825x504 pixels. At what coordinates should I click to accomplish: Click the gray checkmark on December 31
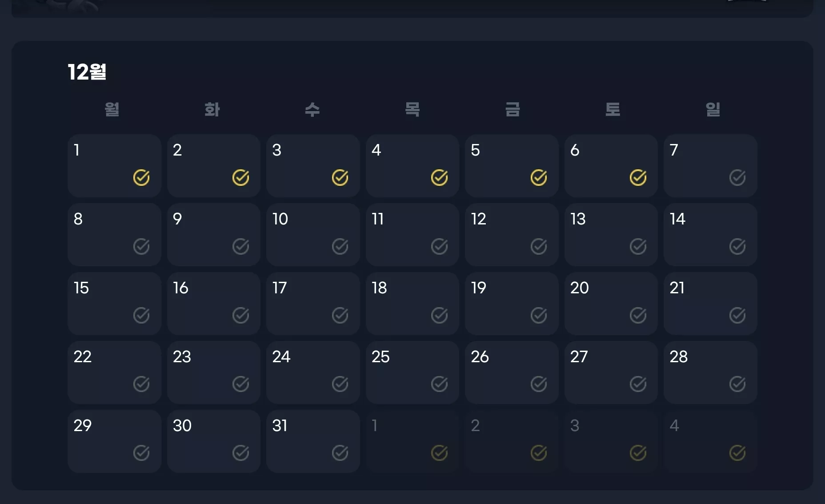[x=340, y=453]
